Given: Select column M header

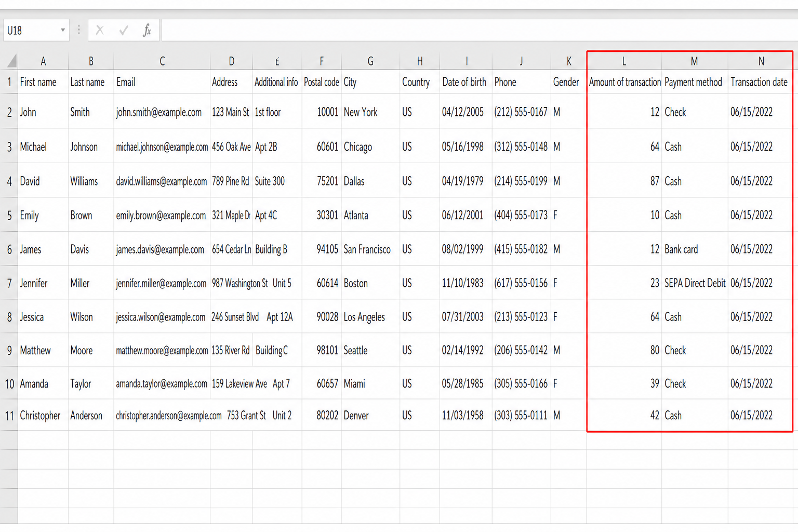Looking at the screenshot, I should click(694, 61).
